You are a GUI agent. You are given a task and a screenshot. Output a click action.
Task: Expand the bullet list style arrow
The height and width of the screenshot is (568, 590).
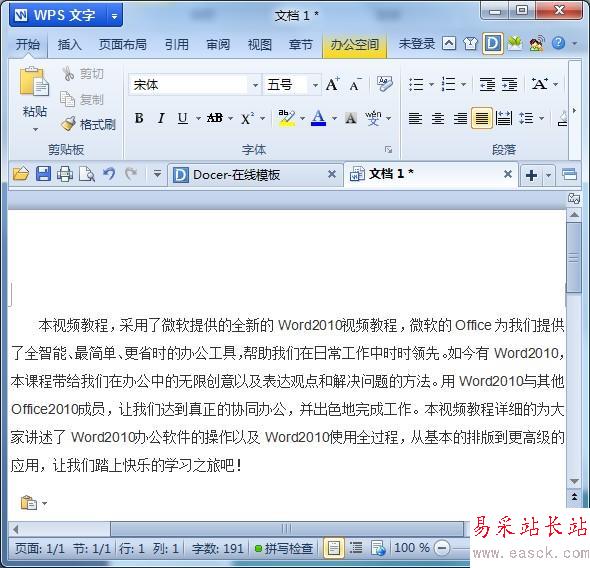click(431, 84)
